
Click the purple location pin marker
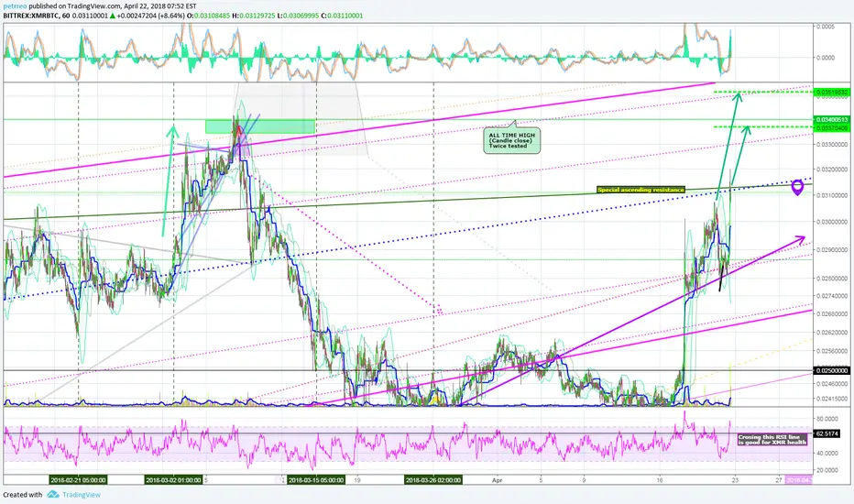(797, 188)
